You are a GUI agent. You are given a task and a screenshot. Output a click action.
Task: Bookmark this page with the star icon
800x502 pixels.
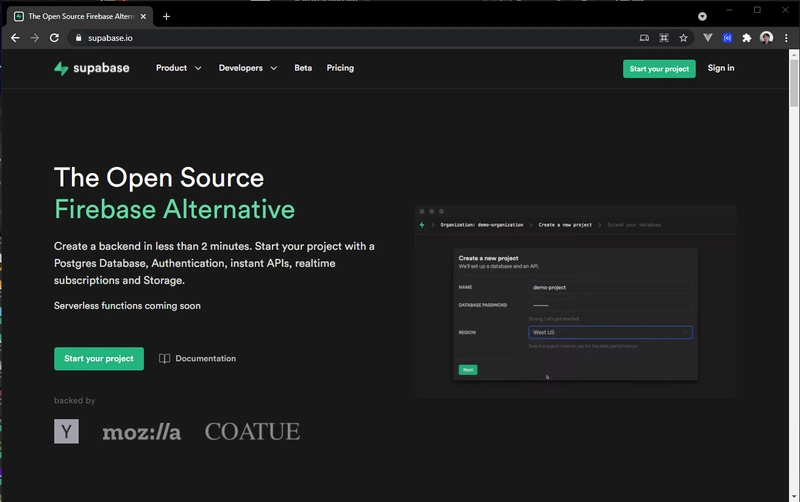point(683,38)
